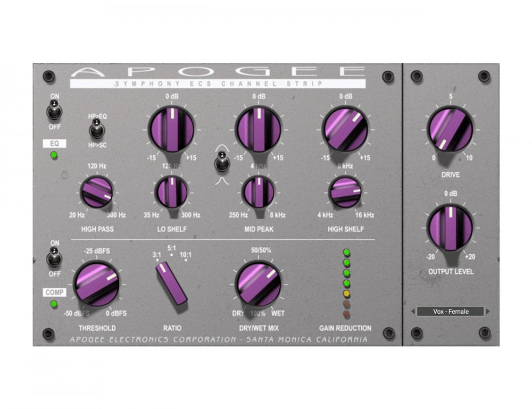Click the compressor Threshold knob
The height and width of the screenshot is (409, 532).
(x=96, y=284)
